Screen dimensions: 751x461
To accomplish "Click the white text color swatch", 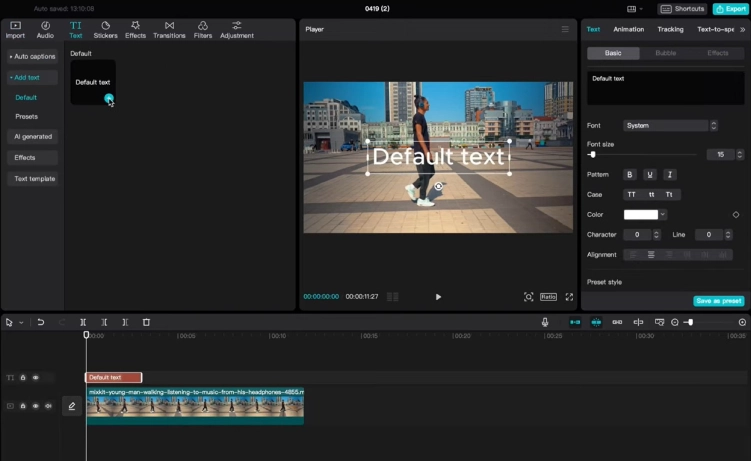I will [640, 214].
